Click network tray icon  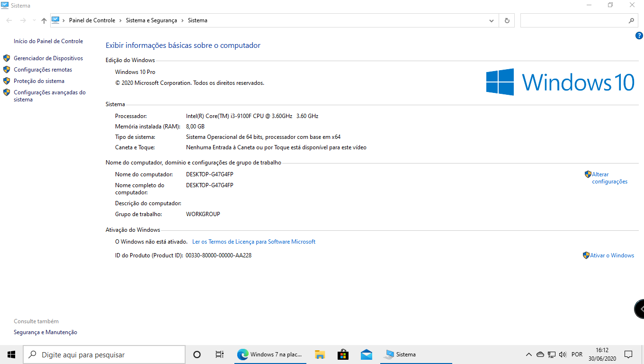click(552, 355)
